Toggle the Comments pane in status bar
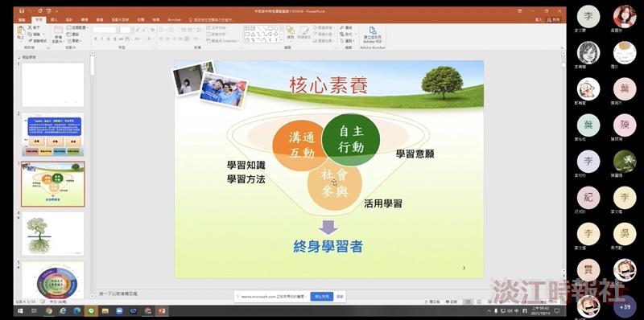The image size is (644, 320). click(x=452, y=302)
